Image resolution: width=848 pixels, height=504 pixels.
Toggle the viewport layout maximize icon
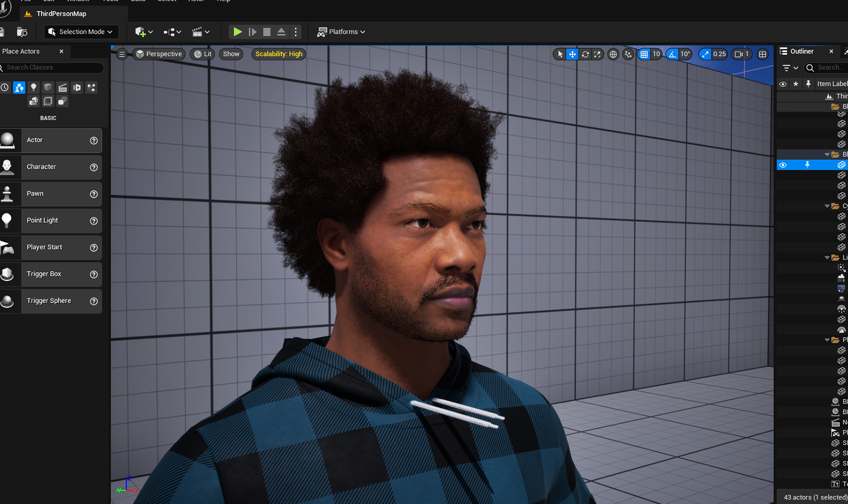click(x=762, y=54)
